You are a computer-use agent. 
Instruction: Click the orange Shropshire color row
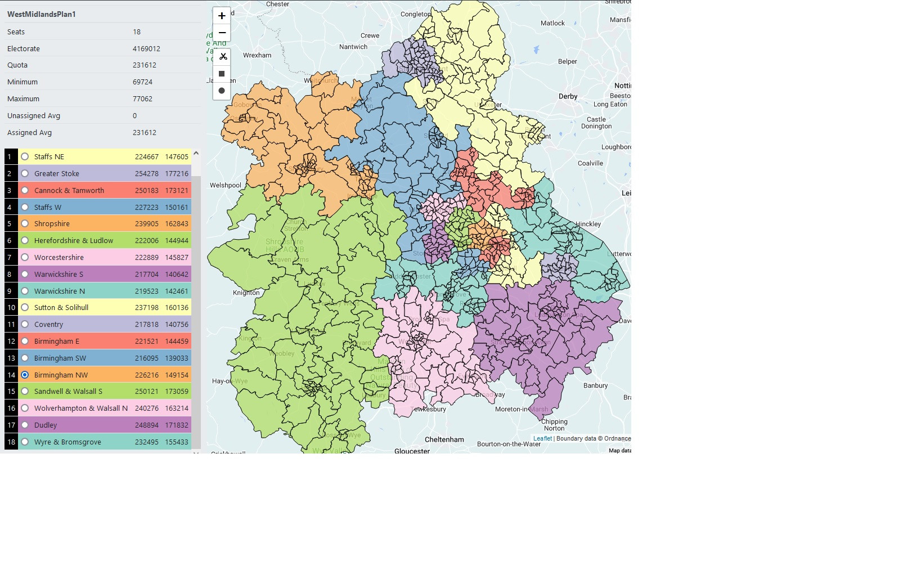pyautogui.click(x=105, y=223)
